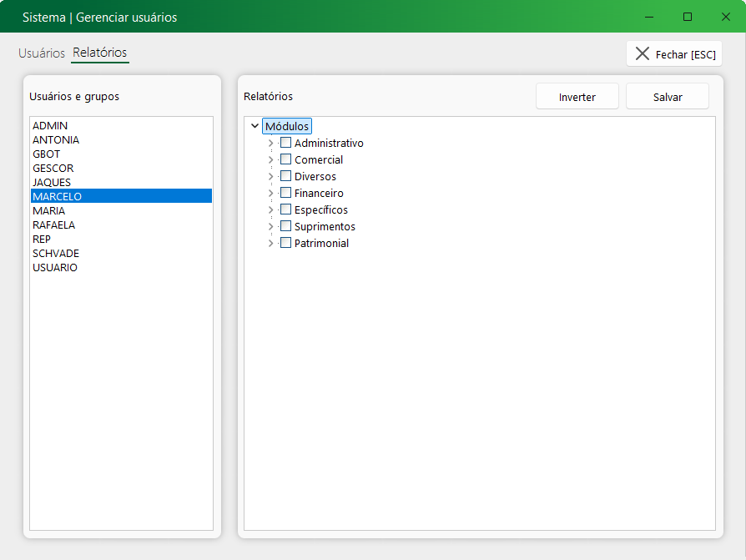
Task: Choose SCHVADE from users and groups
Action: [x=56, y=254]
